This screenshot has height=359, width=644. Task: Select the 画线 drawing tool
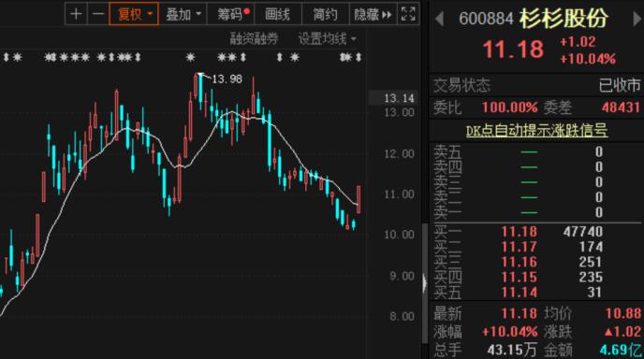[x=278, y=14]
